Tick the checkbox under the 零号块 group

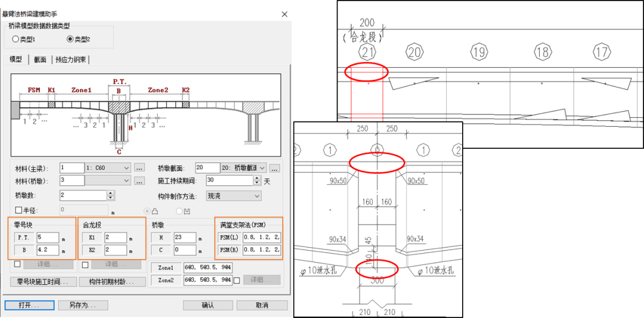pos(17,264)
